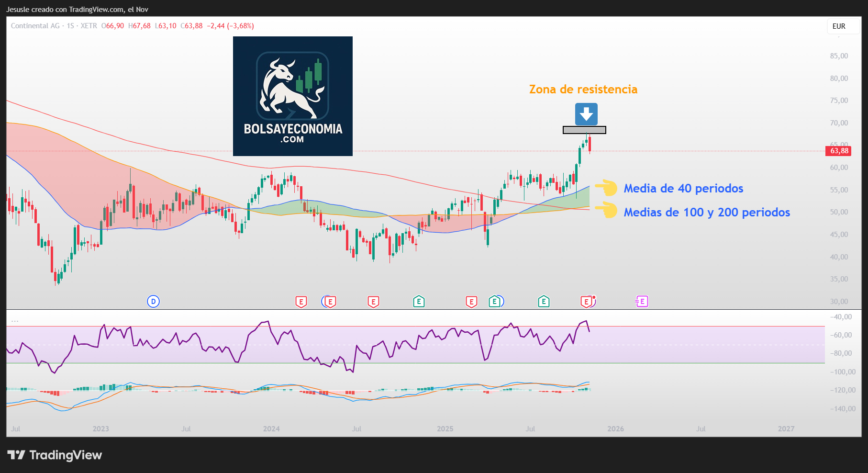
Task: Select the latest earnings marker with notification dot
Action: [x=586, y=302]
